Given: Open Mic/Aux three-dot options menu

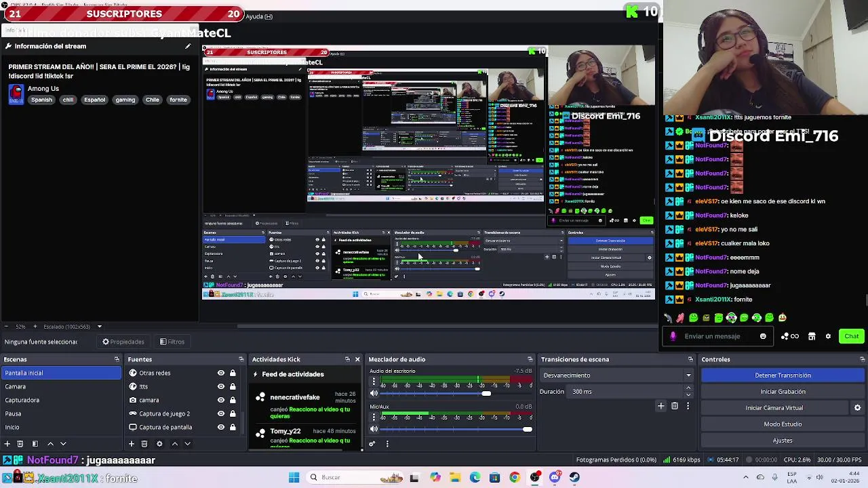Looking at the screenshot, I should click(x=374, y=418).
